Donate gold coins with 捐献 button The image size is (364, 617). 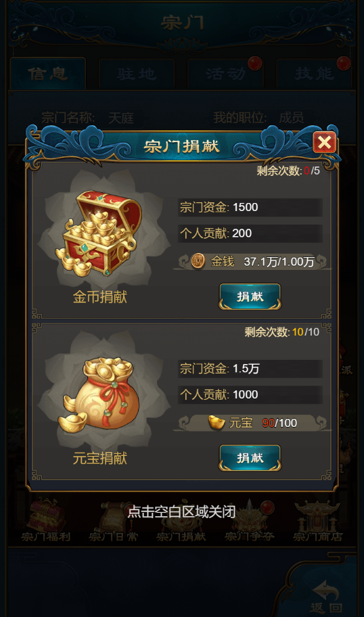250,296
